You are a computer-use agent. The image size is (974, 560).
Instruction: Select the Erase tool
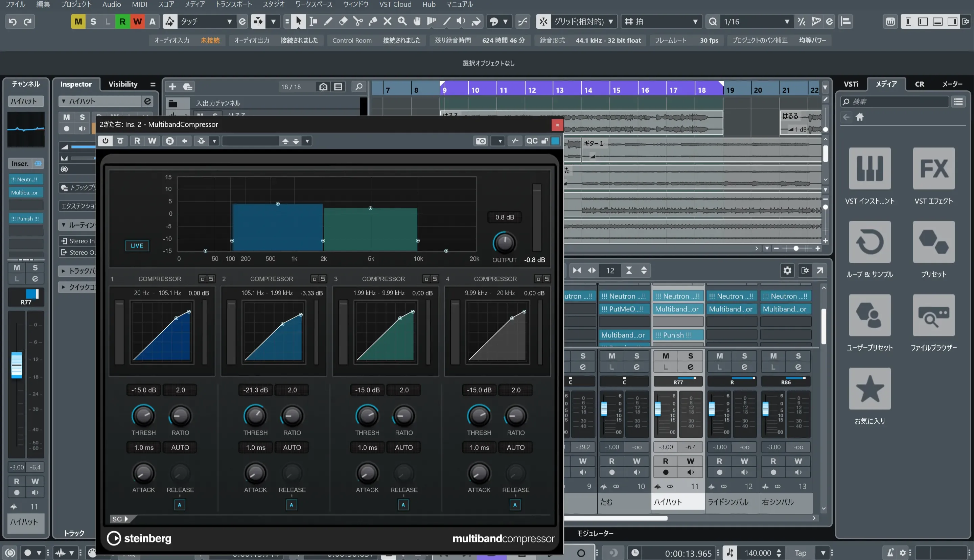pyautogui.click(x=343, y=22)
